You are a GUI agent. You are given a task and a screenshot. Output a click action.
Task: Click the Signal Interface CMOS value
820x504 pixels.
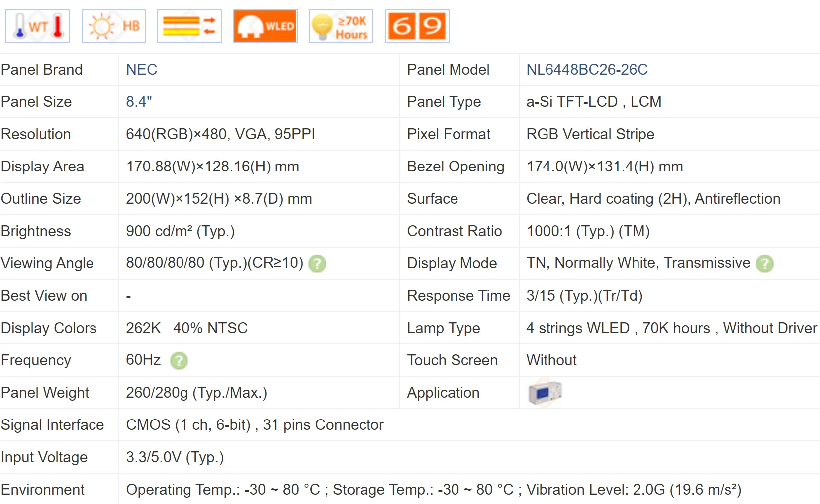pyautogui.click(x=255, y=425)
